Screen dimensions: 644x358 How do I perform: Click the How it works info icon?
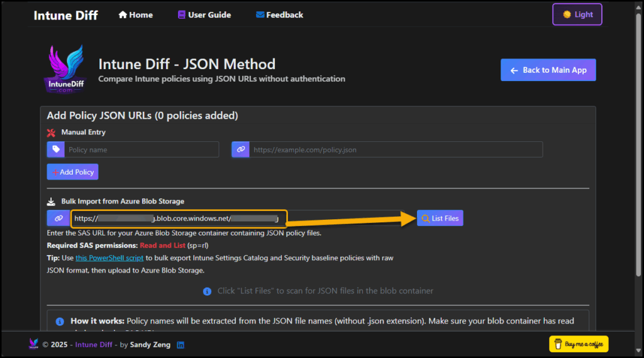click(x=60, y=322)
